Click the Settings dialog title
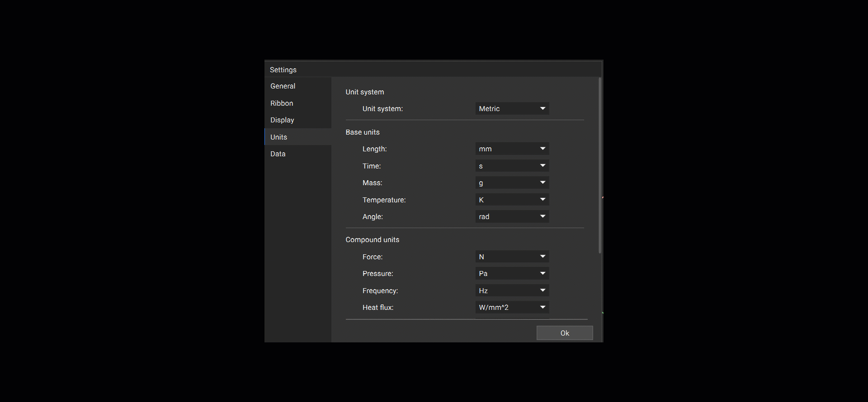Image resolution: width=868 pixels, height=402 pixels. click(283, 70)
